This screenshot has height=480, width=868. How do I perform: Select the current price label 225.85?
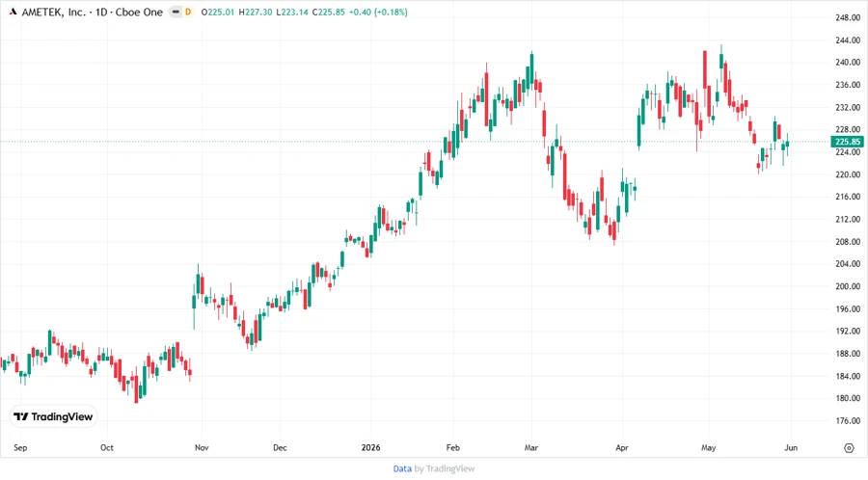click(x=847, y=142)
